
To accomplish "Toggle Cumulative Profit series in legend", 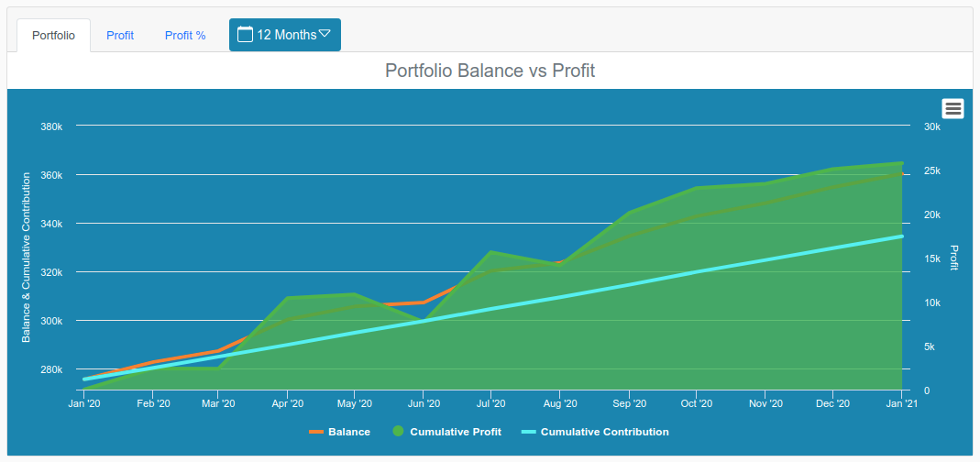I will pyautogui.click(x=446, y=432).
